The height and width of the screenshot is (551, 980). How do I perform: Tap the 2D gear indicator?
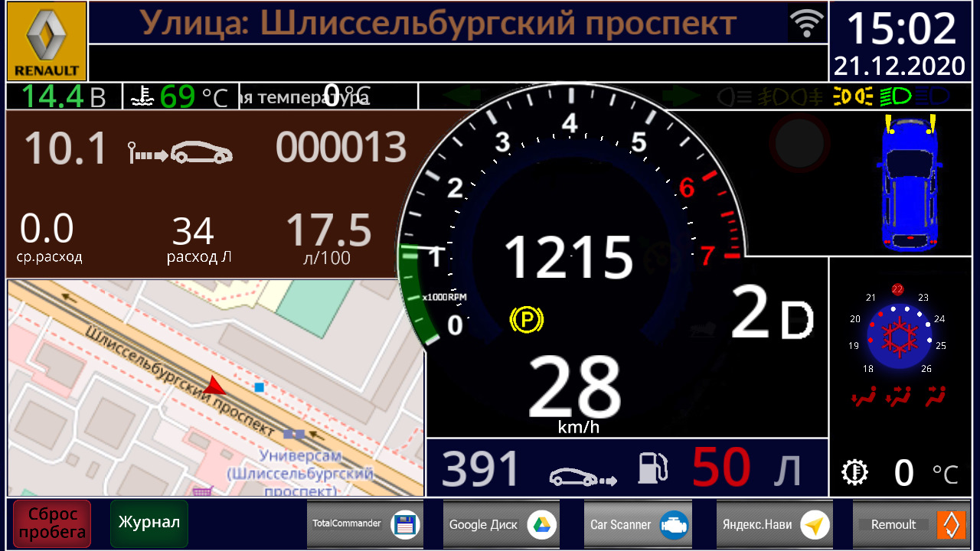pyautogui.click(x=772, y=312)
